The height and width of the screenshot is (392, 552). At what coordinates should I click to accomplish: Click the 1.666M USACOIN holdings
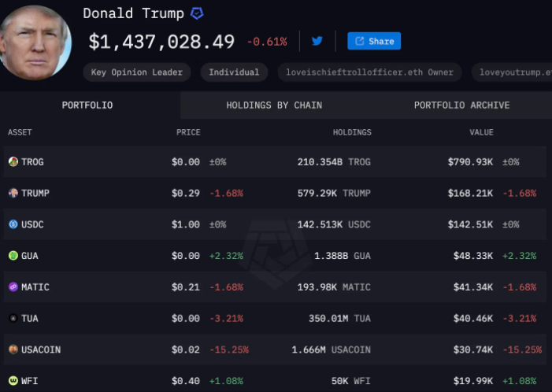click(x=331, y=349)
